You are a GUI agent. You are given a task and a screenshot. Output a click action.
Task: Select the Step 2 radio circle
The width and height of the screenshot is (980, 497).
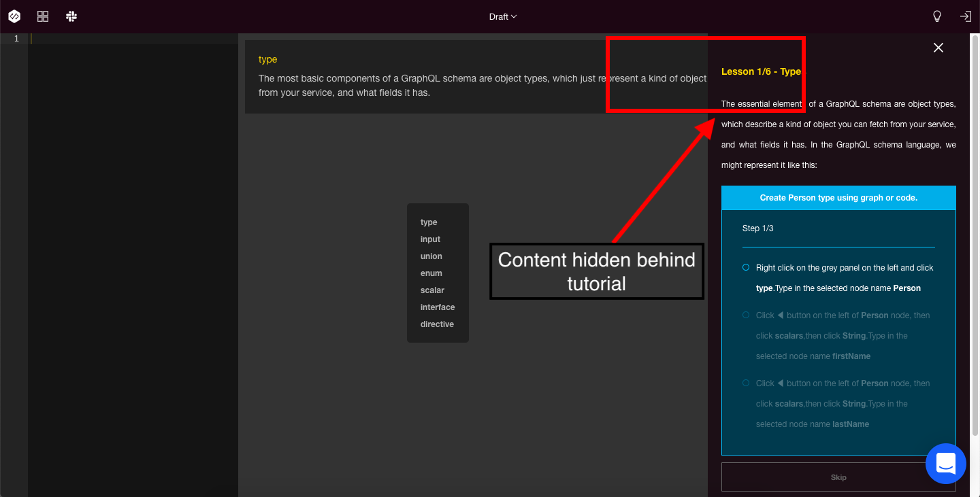pyautogui.click(x=745, y=315)
